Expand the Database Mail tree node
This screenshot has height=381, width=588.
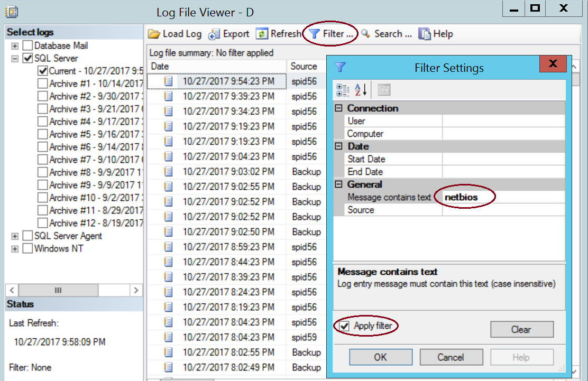click(x=15, y=46)
